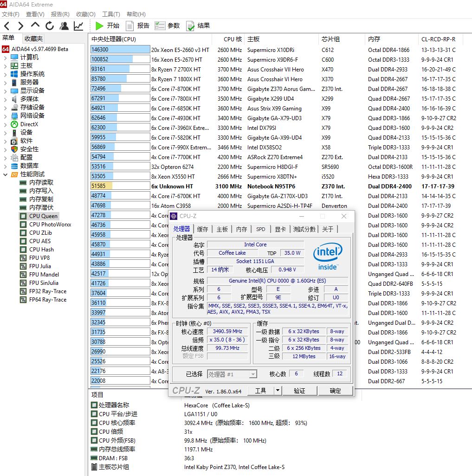Open the 报告(R) menu

click(60, 14)
